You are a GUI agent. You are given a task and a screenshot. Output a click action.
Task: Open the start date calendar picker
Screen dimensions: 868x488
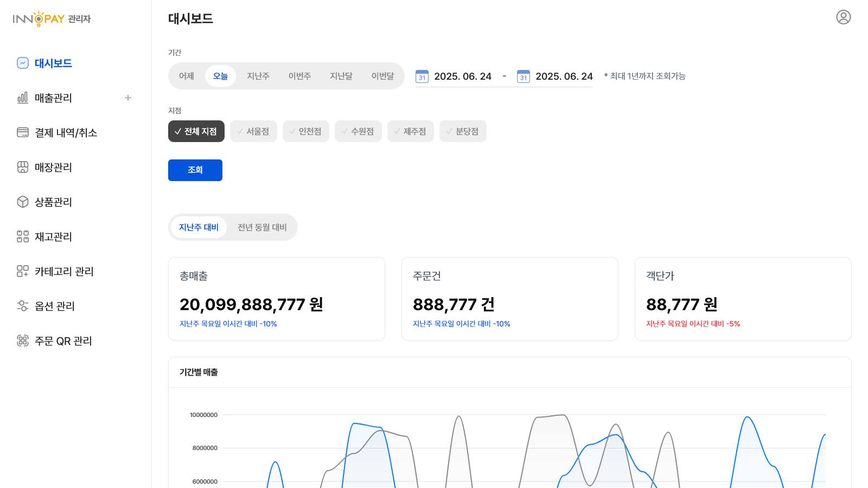(x=422, y=76)
